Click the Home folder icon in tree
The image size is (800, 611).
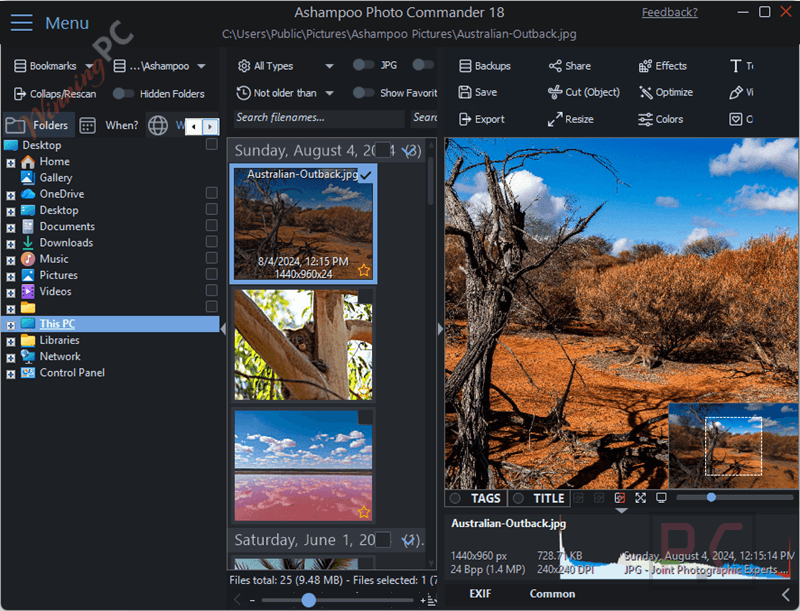coord(28,162)
